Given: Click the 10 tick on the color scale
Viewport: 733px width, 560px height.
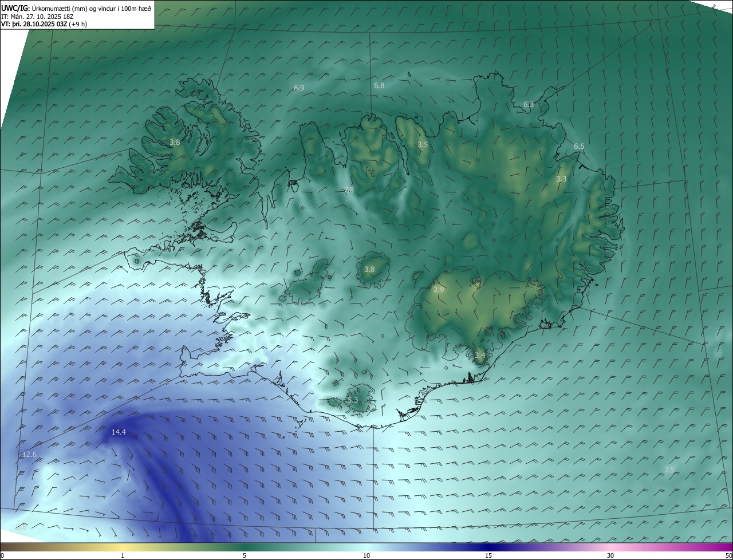Looking at the screenshot, I should pos(366,555).
